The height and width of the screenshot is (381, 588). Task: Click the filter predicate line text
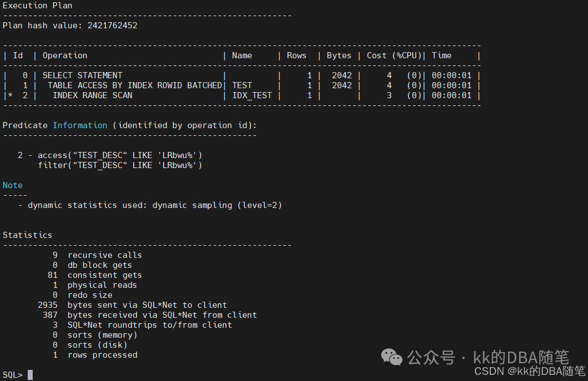click(120, 165)
